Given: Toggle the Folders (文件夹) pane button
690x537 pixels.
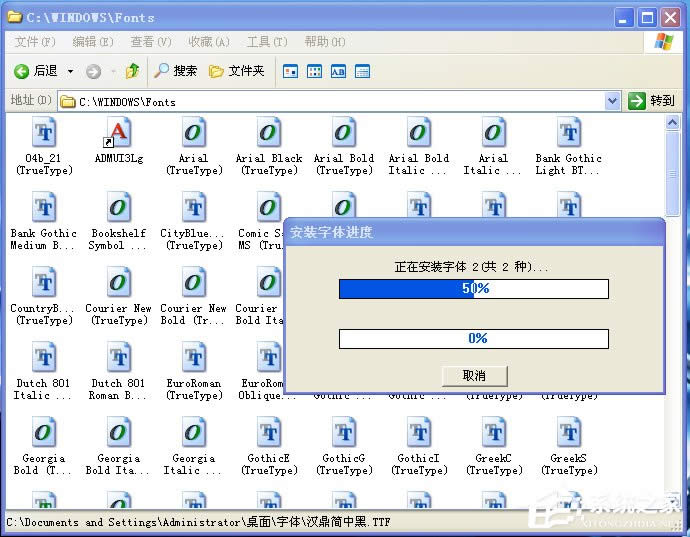Looking at the screenshot, I should pyautogui.click(x=236, y=71).
